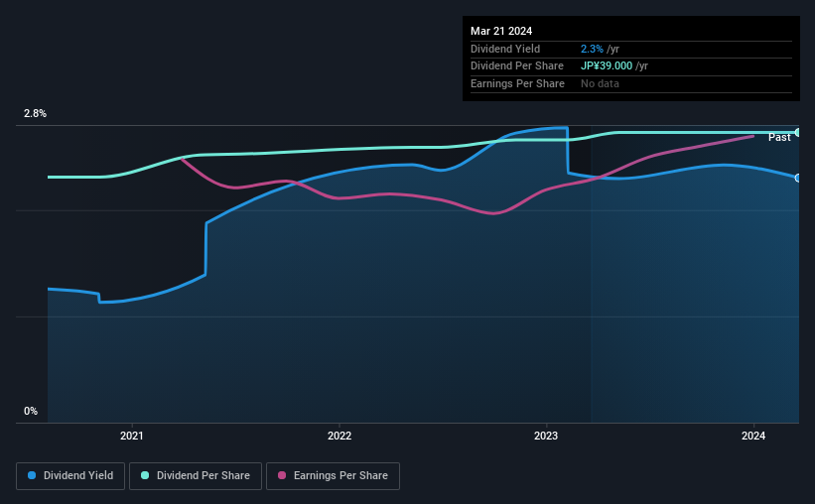
Task: Toggle the Earnings Per Share legend button
Action: coord(333,476)
